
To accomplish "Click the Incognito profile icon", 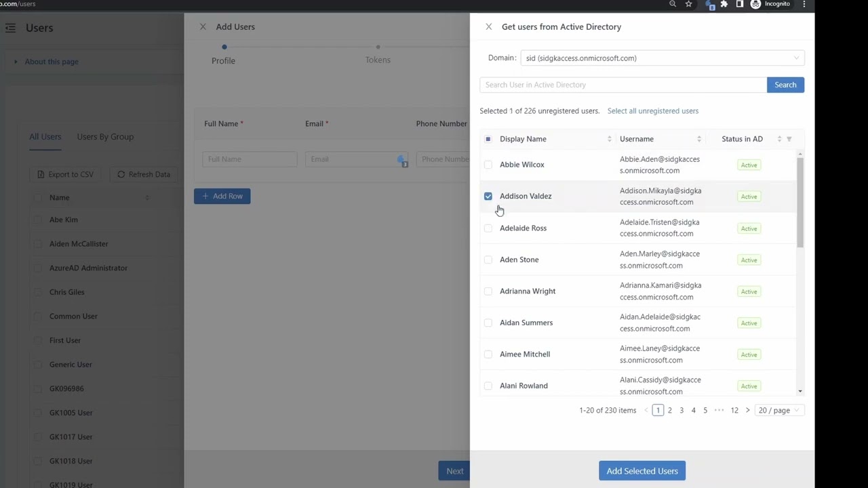I will pyautogui.click(x=755, y=4).
